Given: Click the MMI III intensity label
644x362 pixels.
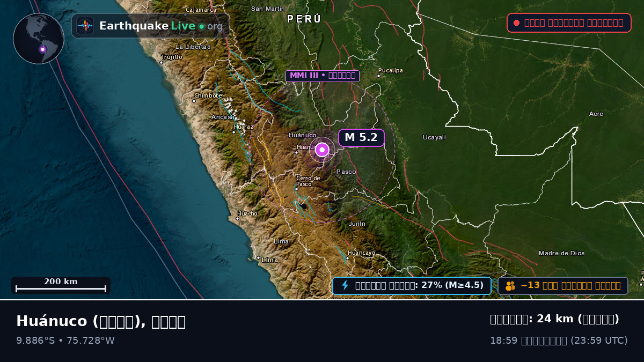Looking at the screenshot, I should point(323,76).
